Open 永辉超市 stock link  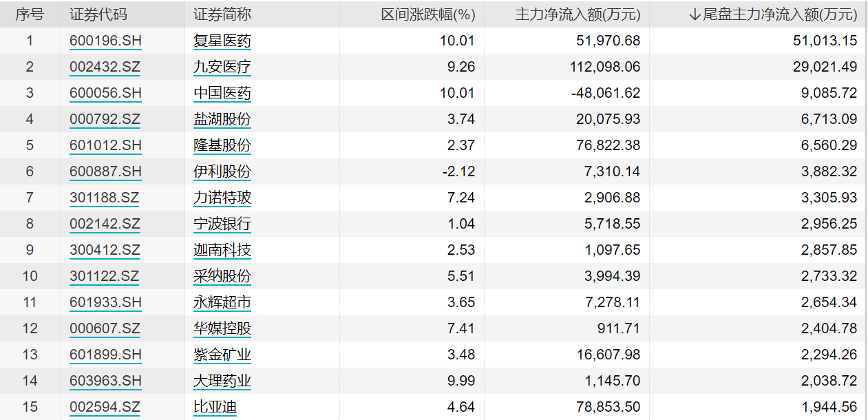pyautogui.click(x=222, y=302)
